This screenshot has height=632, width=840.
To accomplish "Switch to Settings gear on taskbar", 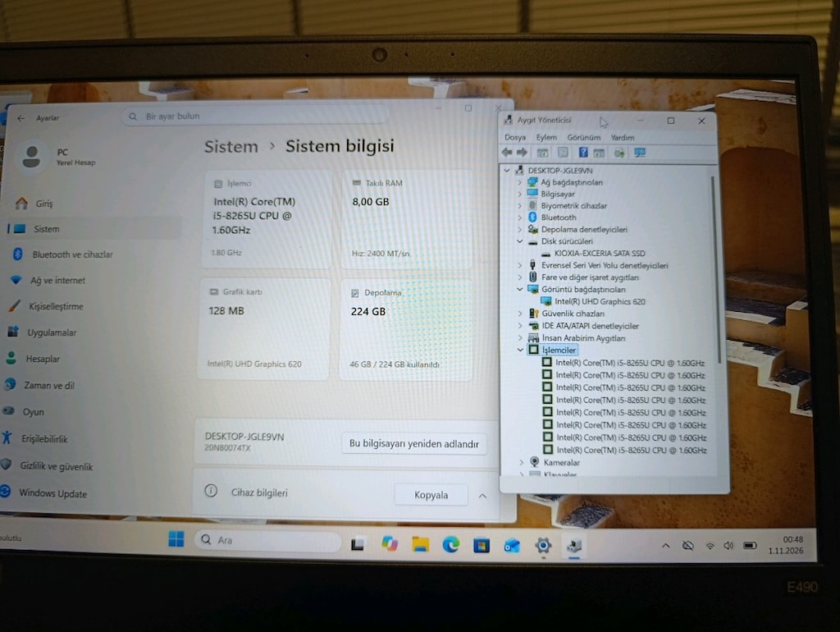I will pos(543,546).
